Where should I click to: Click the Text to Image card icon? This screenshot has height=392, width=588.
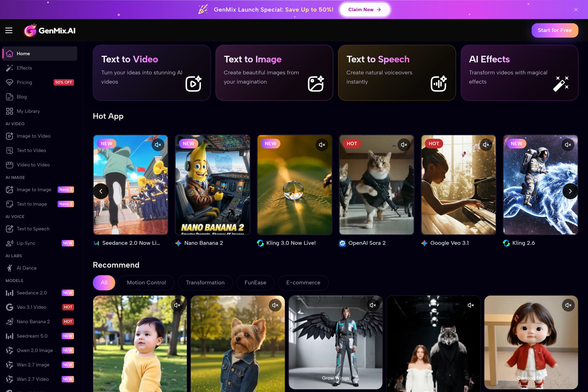tap(316, 84)
